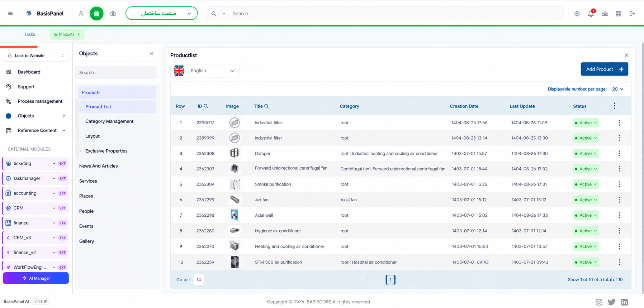Screen dimensions: 644x308
Task: Open row actions for Jet fan
Action: [x=619, y=200]
